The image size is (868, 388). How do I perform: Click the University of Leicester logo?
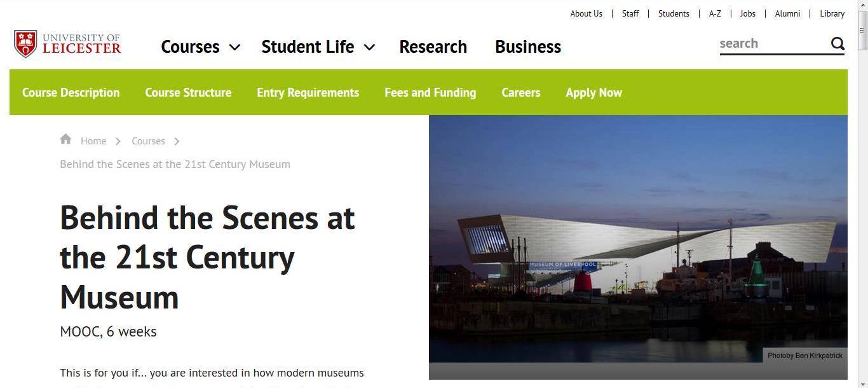click(x=67, y=45)
